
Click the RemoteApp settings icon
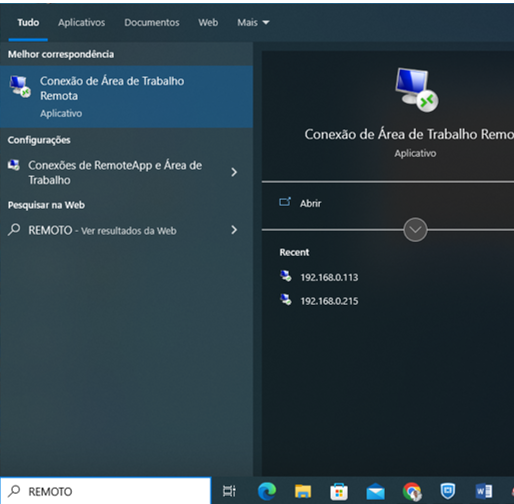tap(14, 165)
